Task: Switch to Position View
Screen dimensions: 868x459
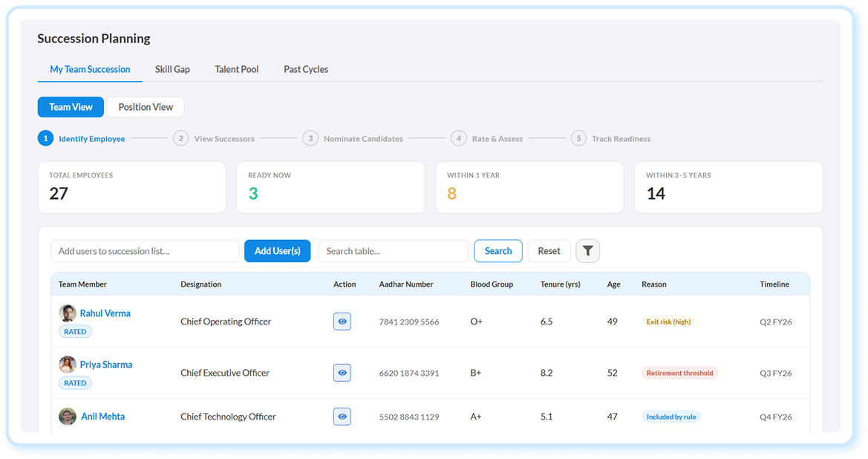Action: [146, 107]
